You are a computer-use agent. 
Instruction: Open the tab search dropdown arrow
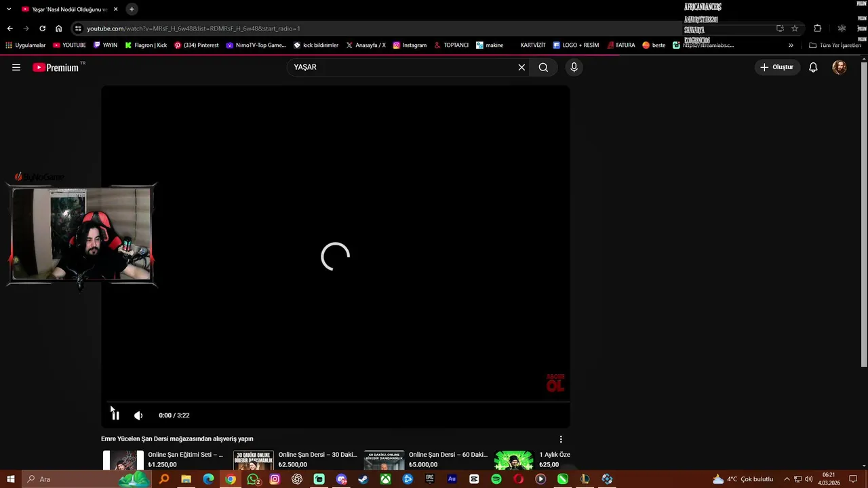[9, 9]
